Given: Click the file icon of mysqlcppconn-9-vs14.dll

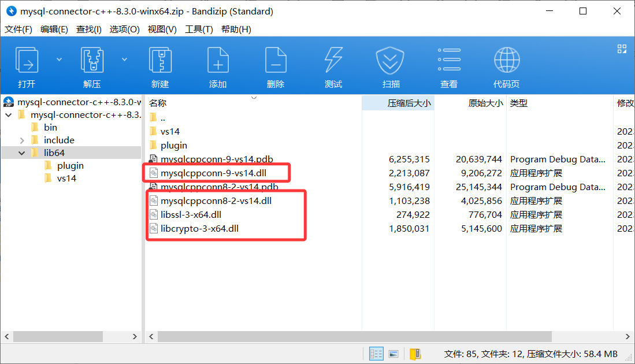Looking at the screenshot, I should point(154,173).
